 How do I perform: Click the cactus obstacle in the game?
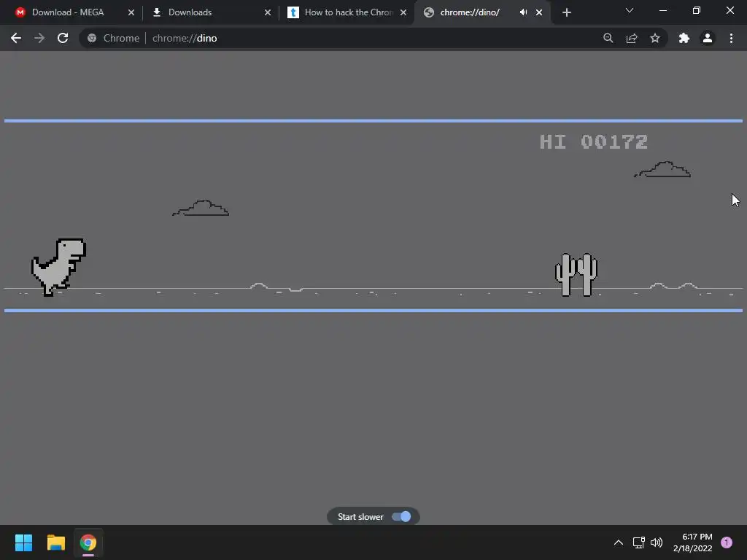point(576,275)
